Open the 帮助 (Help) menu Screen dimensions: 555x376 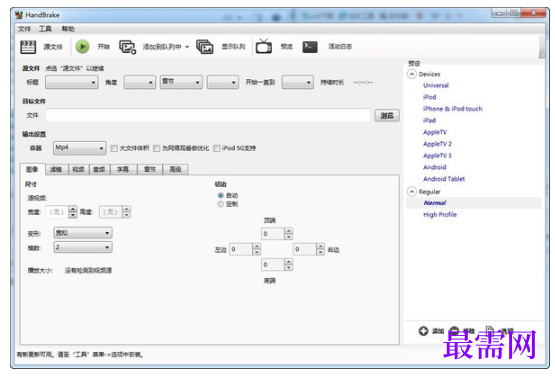pyautogui.click(x=68, y=29)
